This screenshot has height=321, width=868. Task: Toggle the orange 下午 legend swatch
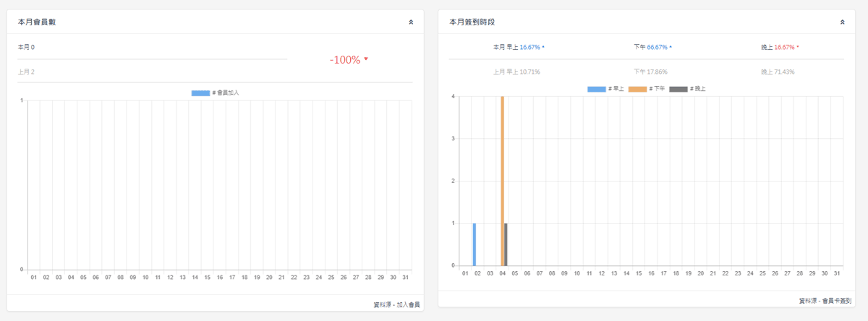click(x=637, y=89)
